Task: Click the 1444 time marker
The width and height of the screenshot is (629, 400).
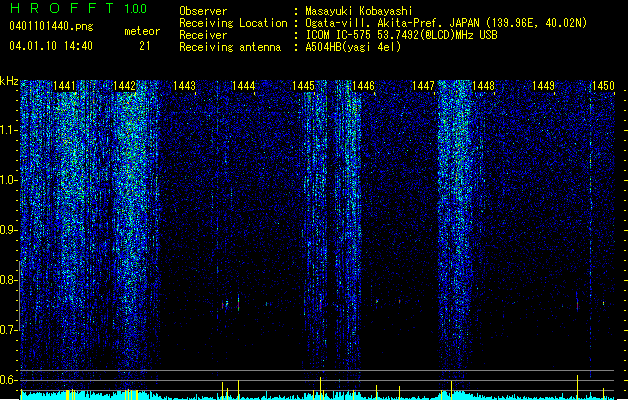Action: pos(244,86)
